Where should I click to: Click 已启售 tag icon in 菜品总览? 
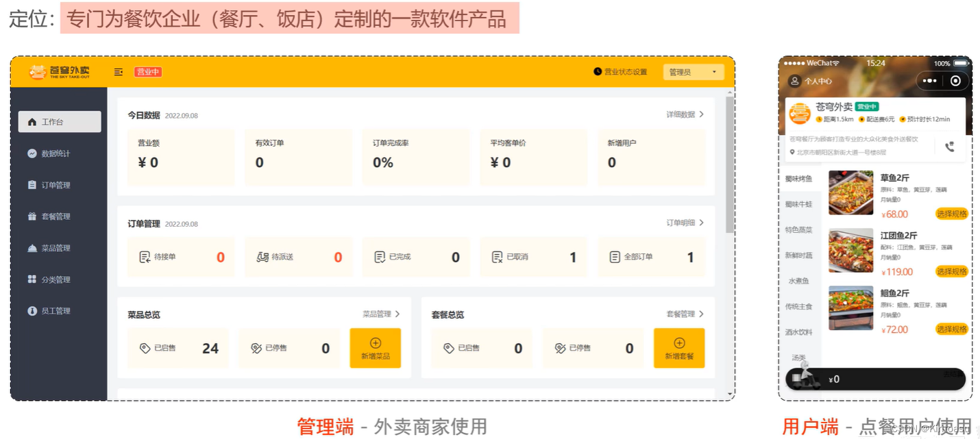[x=145, y=349]
